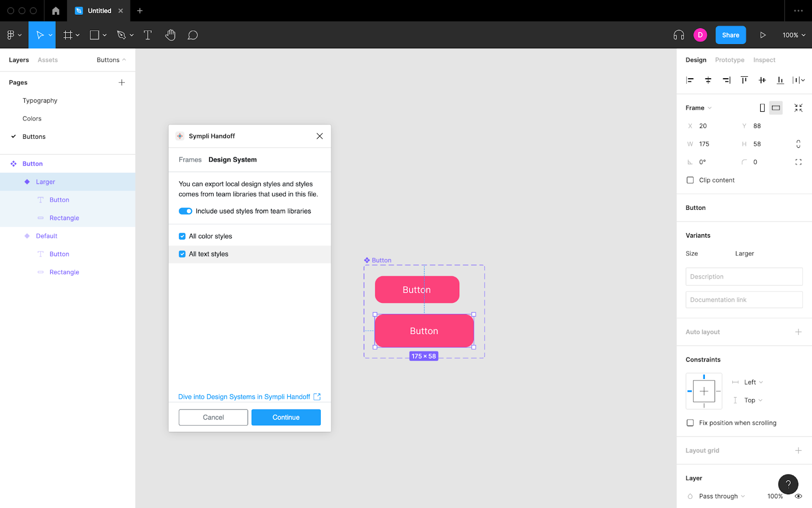Open shape tools dropdown arrow
Screen dimensions: 812x508
(105, 35)
